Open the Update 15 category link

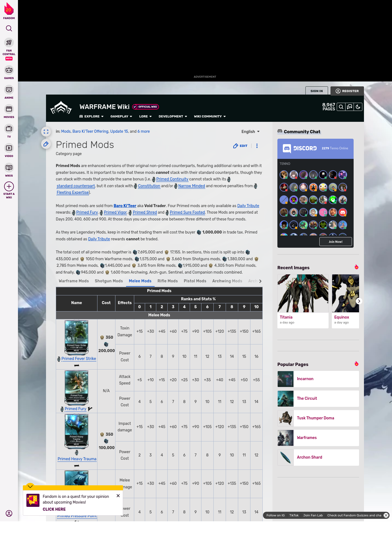click(119, 131)
